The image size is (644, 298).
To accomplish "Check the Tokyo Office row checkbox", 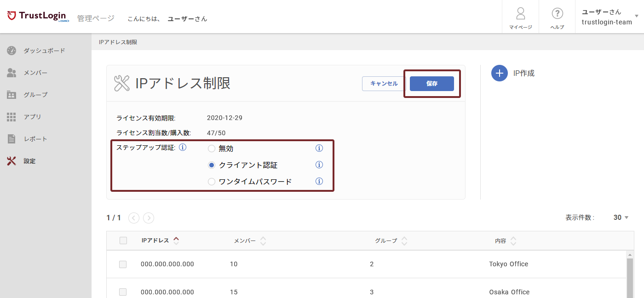I will coord(123,264).
